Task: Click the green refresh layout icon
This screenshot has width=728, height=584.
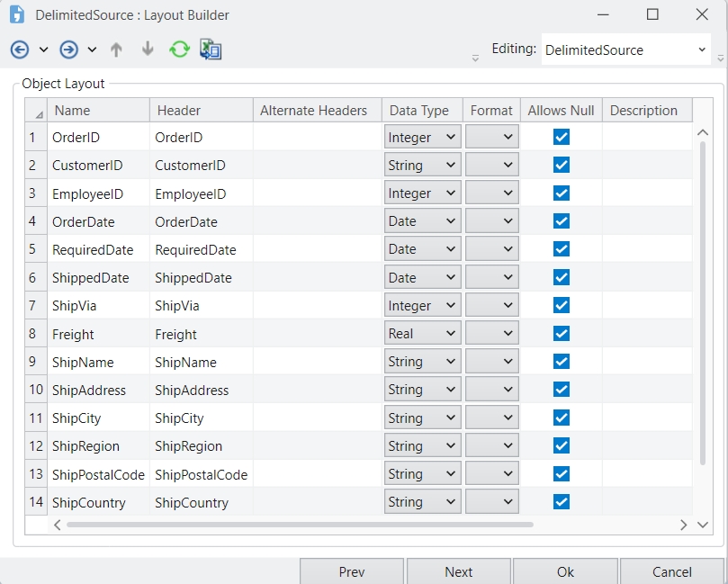Action: pyautogui.click(x=179, y=49)
